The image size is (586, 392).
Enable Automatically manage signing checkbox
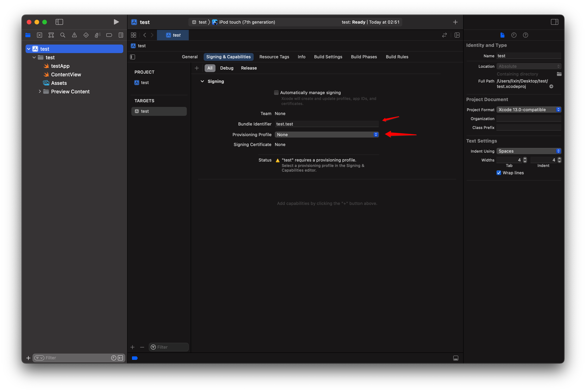(x=276, y=93)
